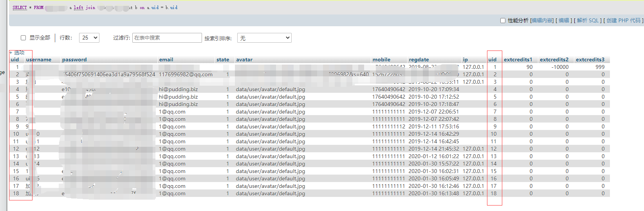
Task: Click the standalone 编辑 link
Action: [x=564, y=21]
